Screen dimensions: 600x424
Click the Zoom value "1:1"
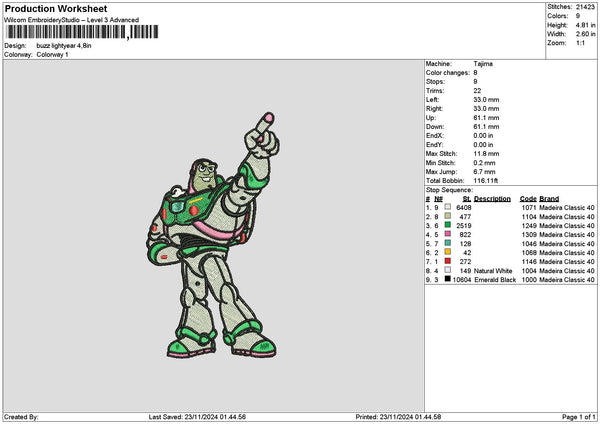[x=580, y=43]
